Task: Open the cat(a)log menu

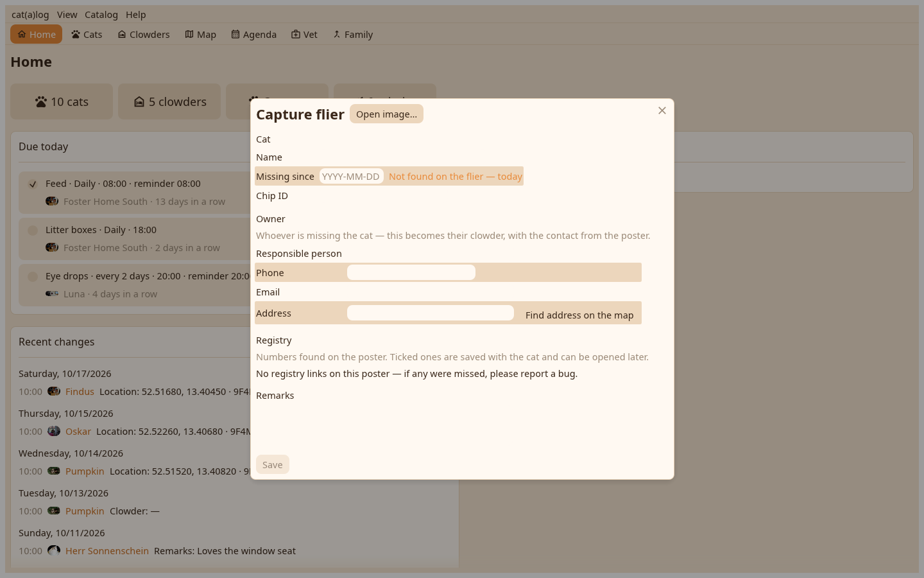Action: click(30, 14)
